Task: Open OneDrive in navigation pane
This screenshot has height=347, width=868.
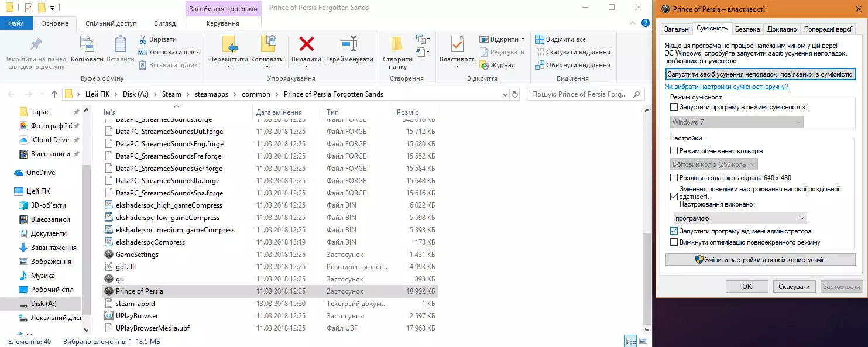Action: (40, 173)
